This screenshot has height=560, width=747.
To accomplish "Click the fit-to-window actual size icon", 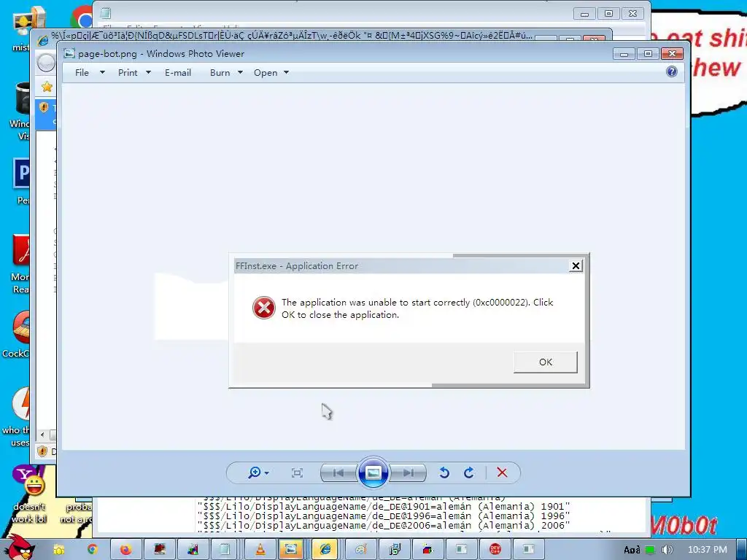I will click(x=298, y=472).
